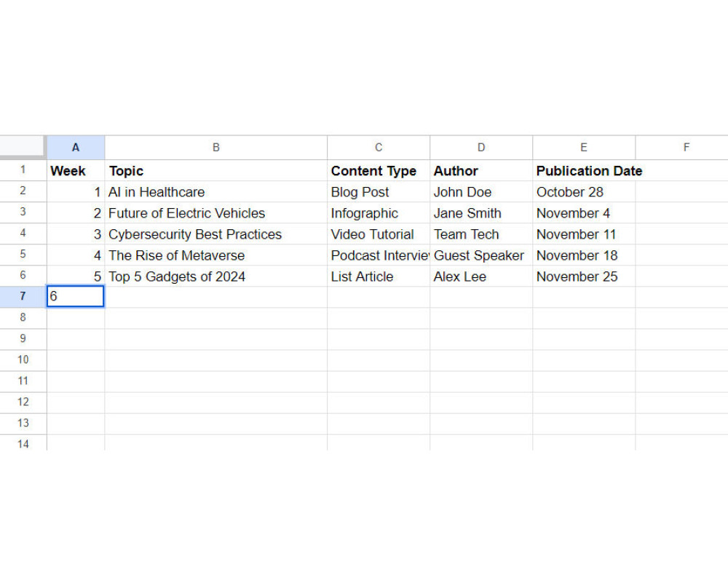Select the Jane Smith cell
This screenshot has height=582, width=728.
click(x=481, y=213)
